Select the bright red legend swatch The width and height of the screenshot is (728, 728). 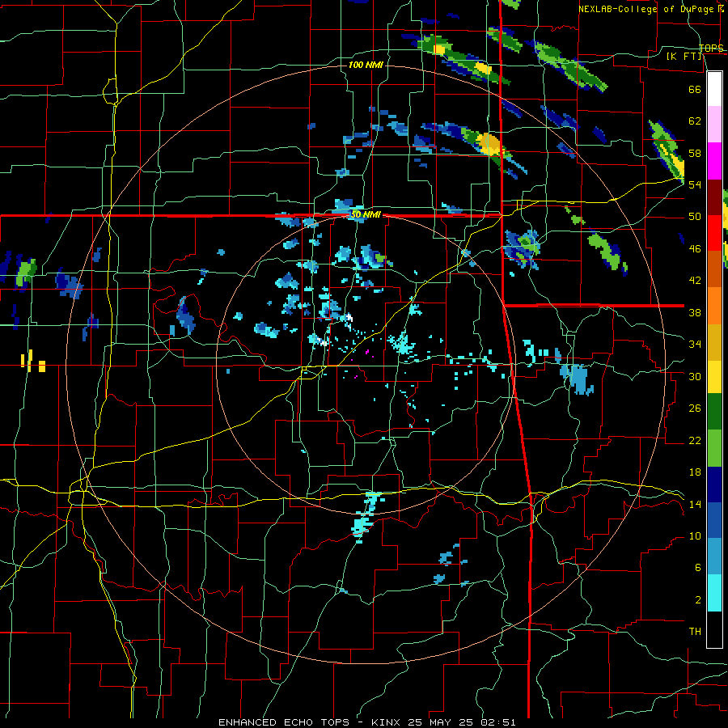click(x=714, y=233)
